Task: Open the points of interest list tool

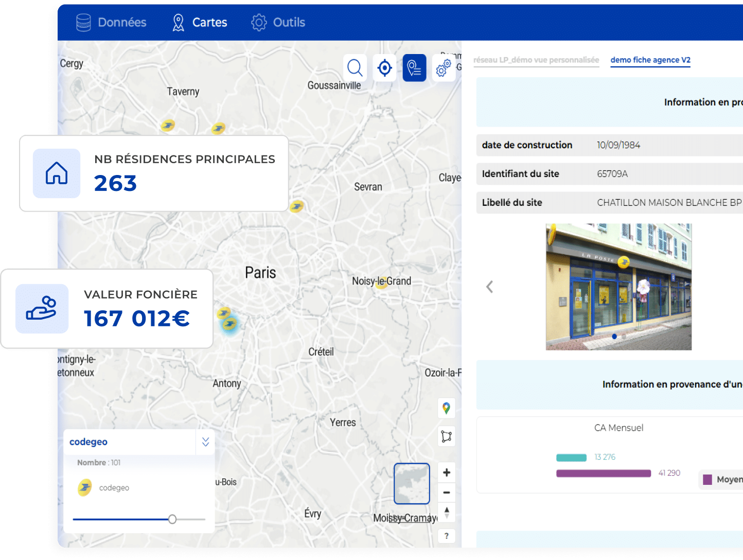Action: 414,67
